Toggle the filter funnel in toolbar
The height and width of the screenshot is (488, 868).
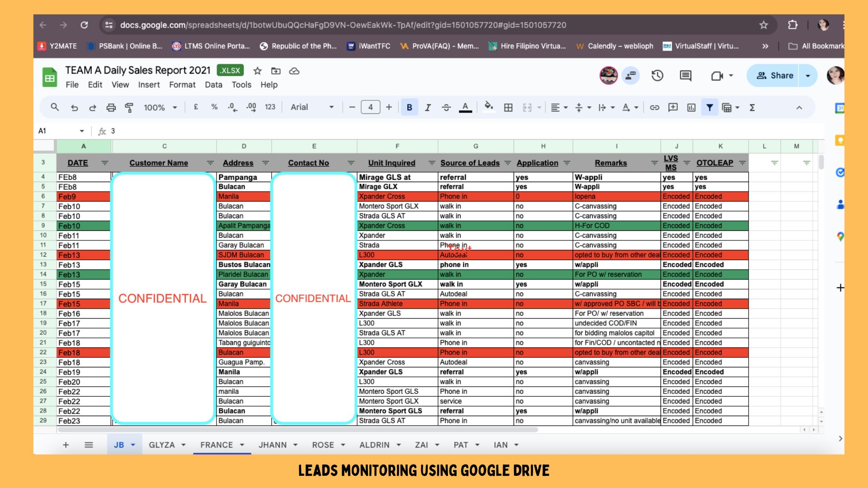pos(709,108)
